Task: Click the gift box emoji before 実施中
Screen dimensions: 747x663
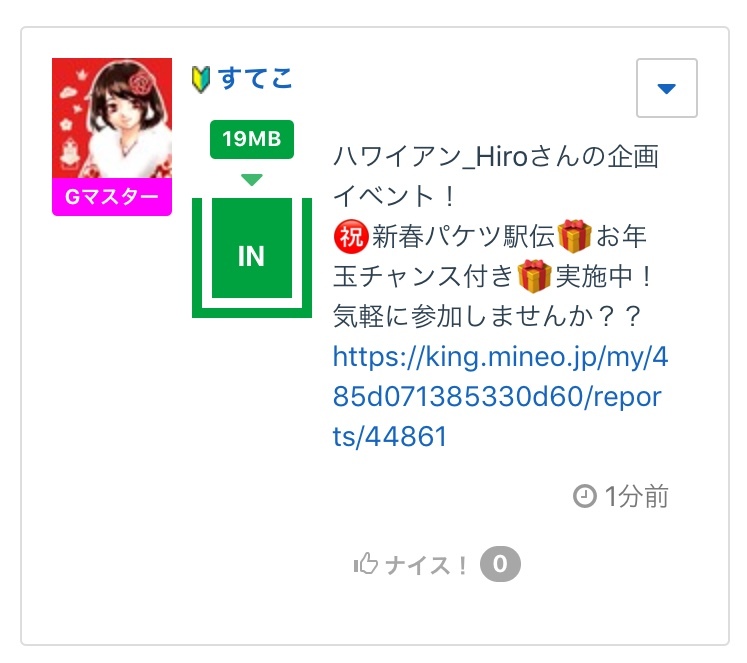Action: [534, 276]
